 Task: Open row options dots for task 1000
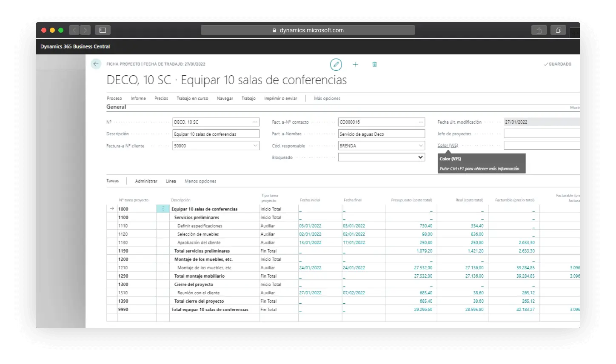tap(163, 209)
